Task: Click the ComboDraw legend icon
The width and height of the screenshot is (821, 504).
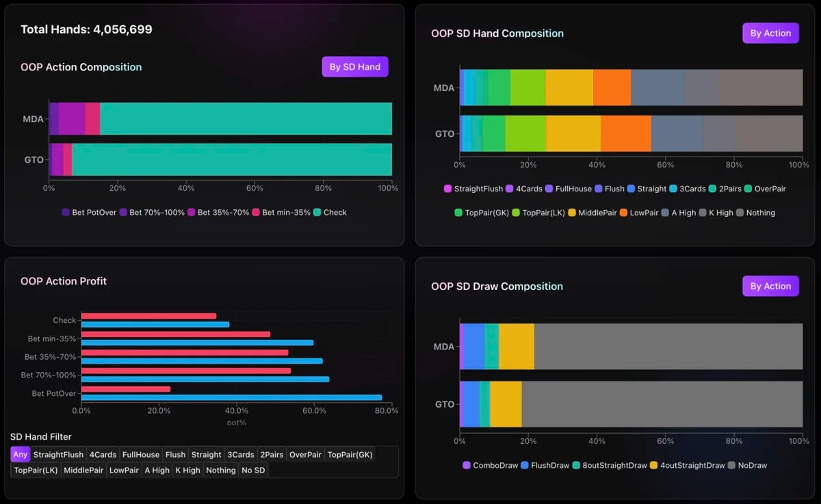Action: (x=467, y=465)
